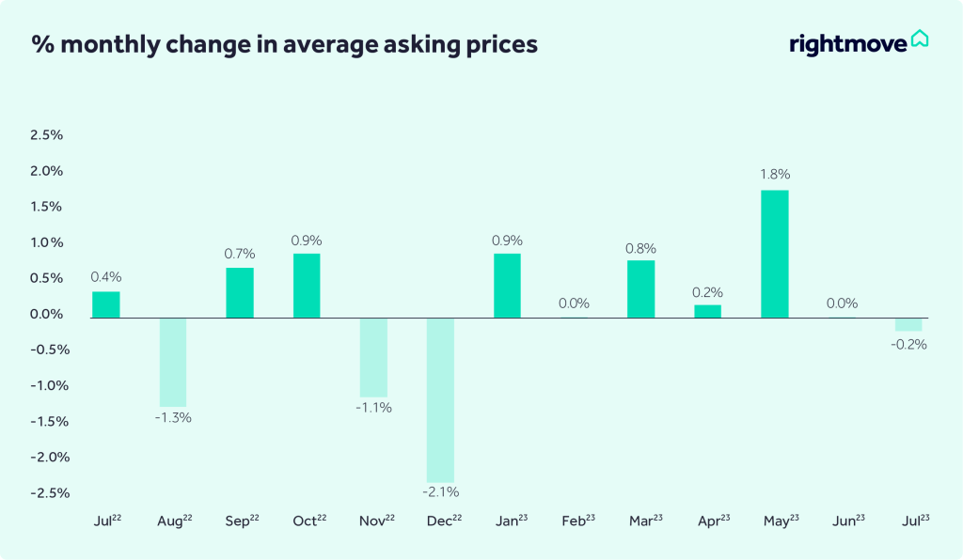Click the 2.5% y-axis tick label
963x560 pixels.
(x=46, y=135)
